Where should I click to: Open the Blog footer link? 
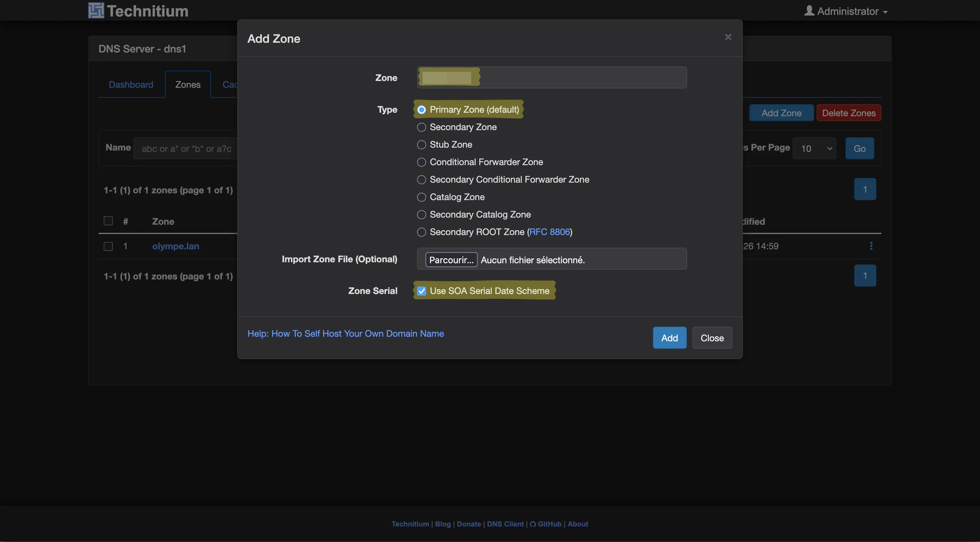click(x=442, y=524)
